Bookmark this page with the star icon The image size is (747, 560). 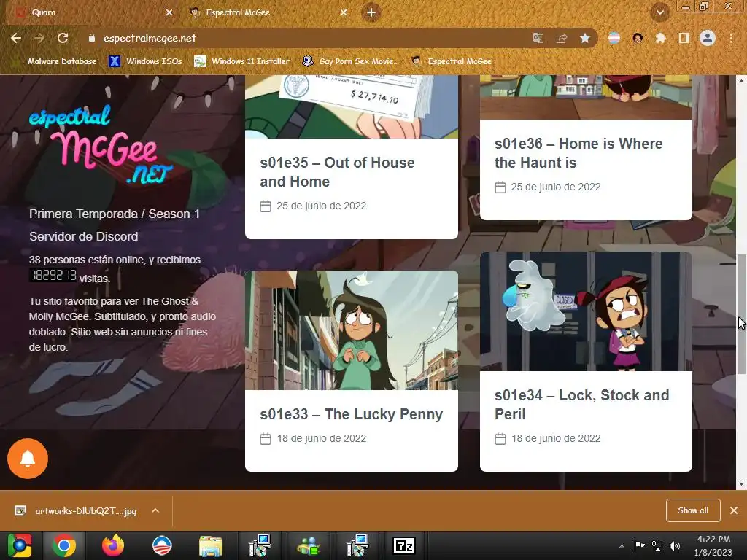585,38
